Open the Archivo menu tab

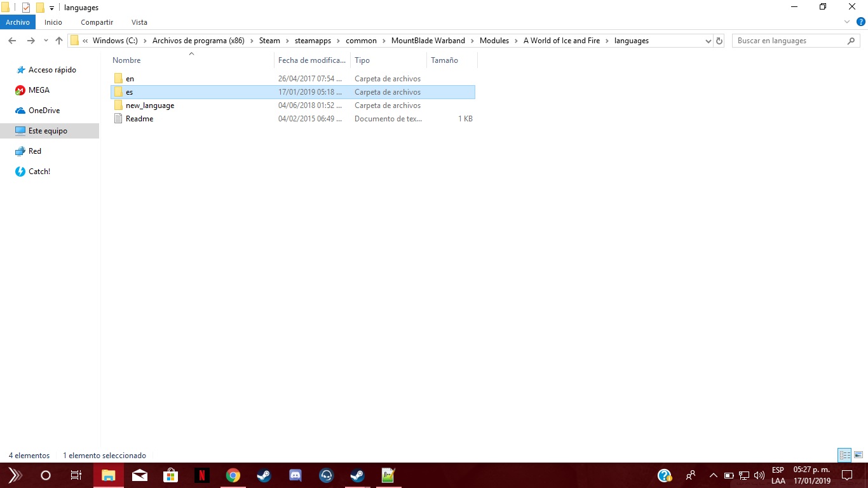click(18, 22)
